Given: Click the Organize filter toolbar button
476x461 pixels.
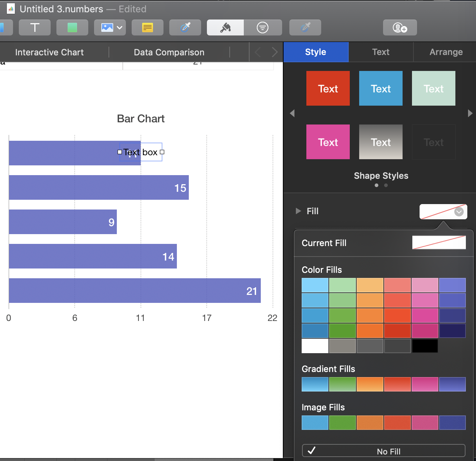Looking at the screenshot, I should [x=263, y=28].
